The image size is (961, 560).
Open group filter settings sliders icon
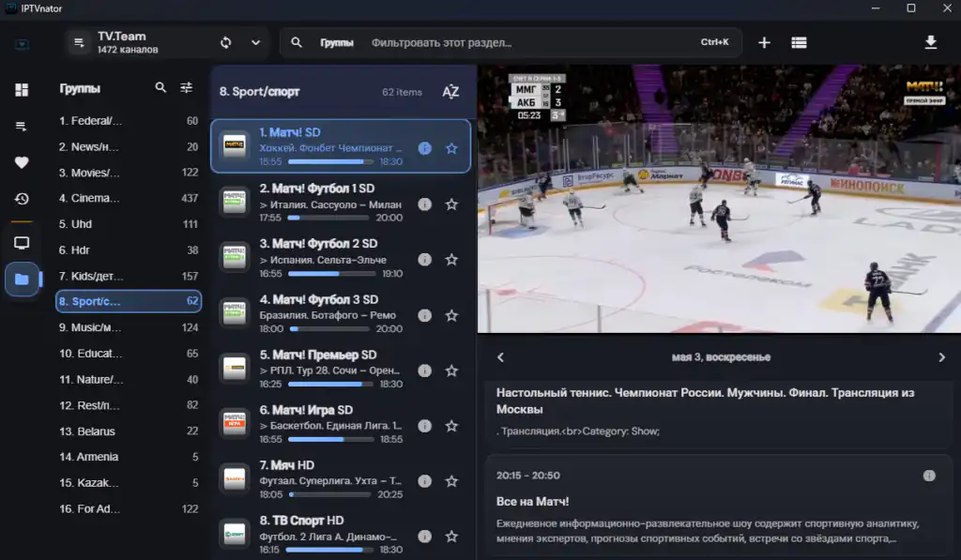(187, 87)
